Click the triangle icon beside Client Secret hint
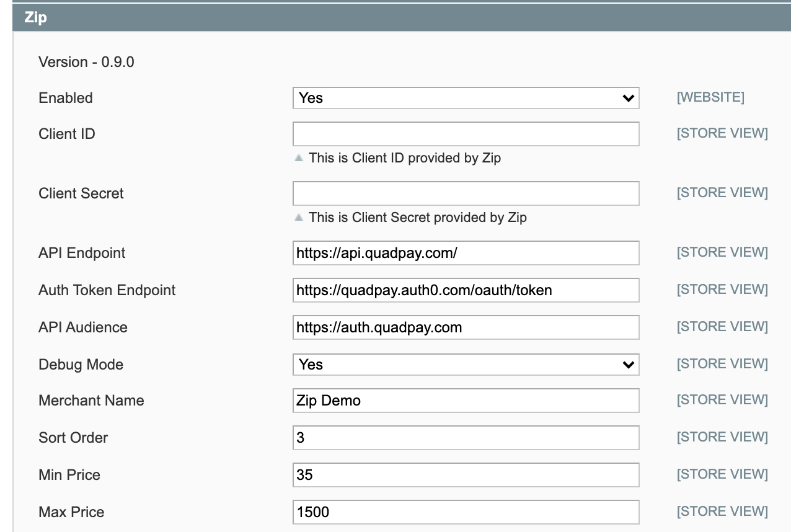 click(x=299, y=218)
